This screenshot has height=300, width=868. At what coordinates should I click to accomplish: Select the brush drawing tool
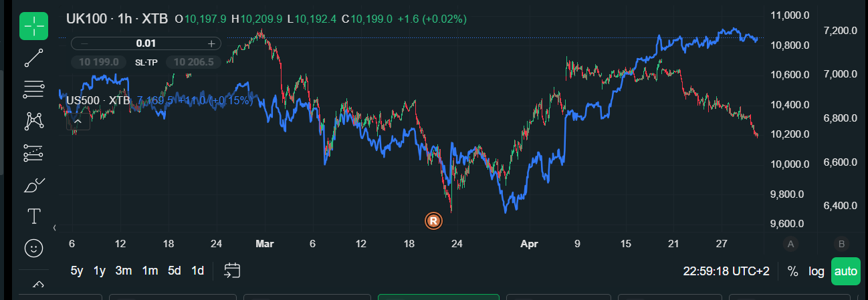(34, 185)
